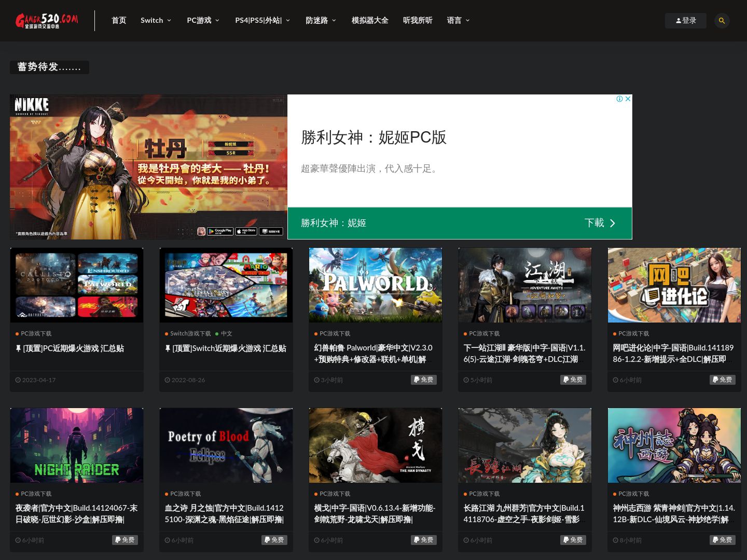
Task: Click the 横戈 Han Dynasty thumbnail
Action: pos(376,445)
